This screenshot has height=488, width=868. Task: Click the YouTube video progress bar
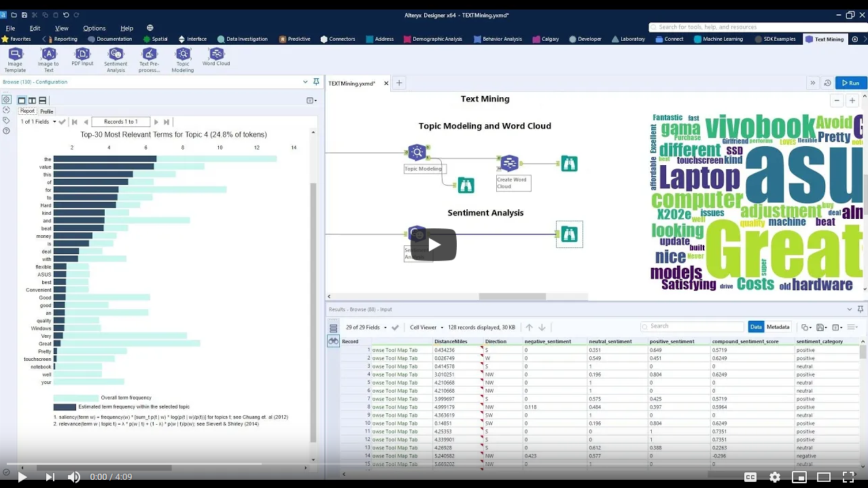pyautogui.click(x=434, y=464)
